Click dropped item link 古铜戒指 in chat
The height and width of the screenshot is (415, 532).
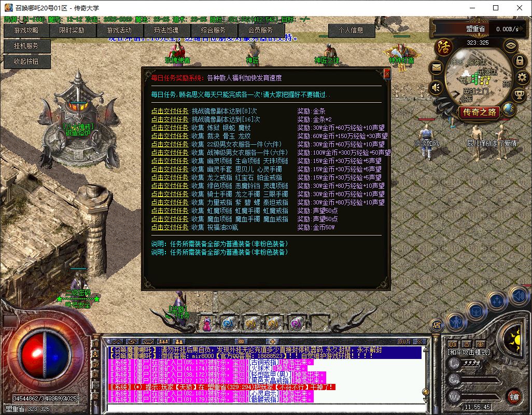(x=263, y=363)
